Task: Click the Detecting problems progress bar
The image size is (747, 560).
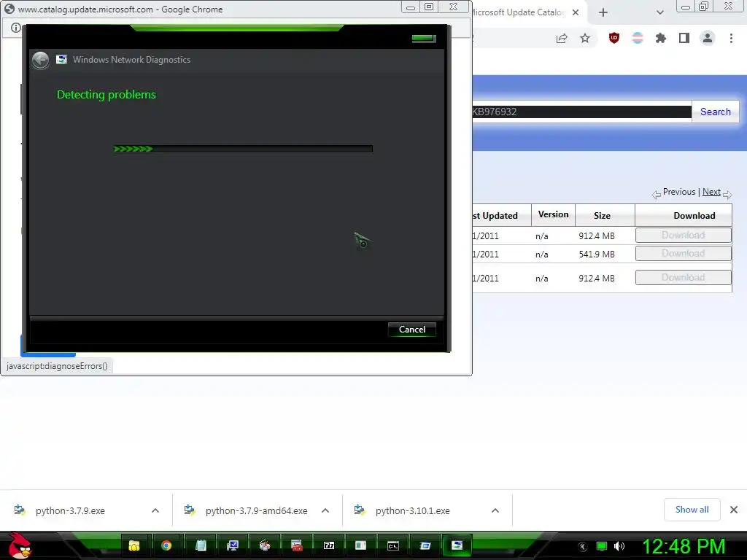Action: [x=243, y=149]
